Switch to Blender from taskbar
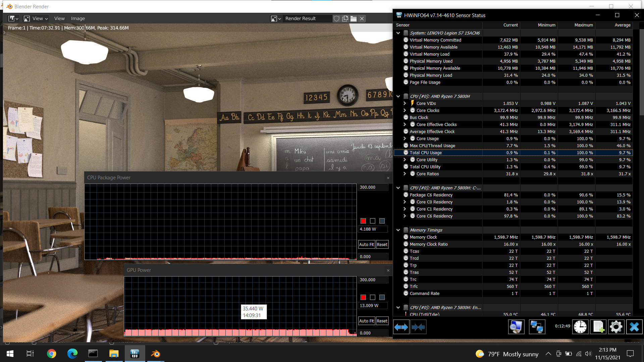The width and height of the screenshot is (644, 362). 155,354
